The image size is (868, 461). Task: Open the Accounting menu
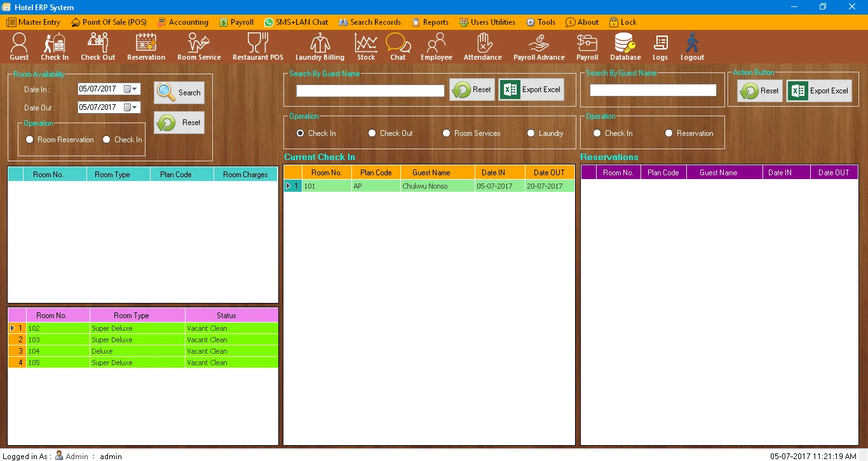pos(183,22)
